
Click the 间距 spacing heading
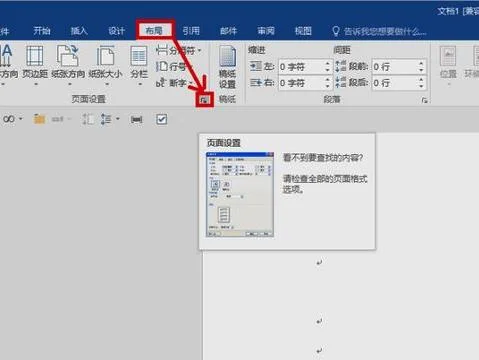point(342,50)
